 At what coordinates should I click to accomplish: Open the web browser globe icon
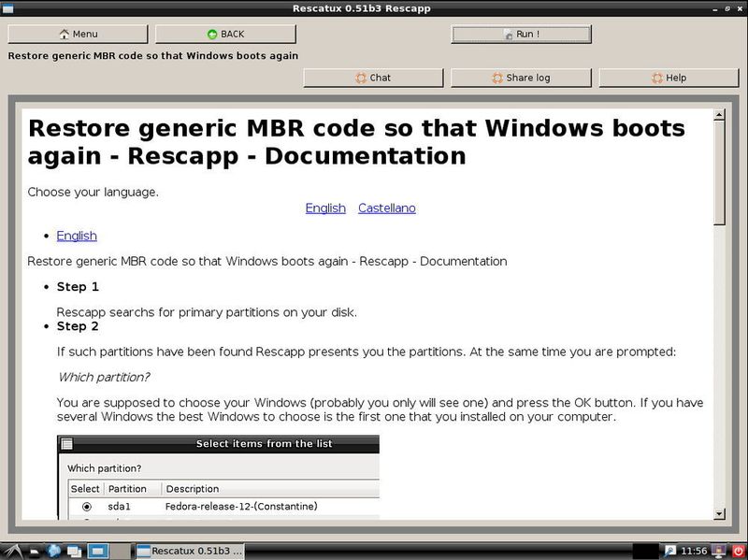click(x=54, y=551)
